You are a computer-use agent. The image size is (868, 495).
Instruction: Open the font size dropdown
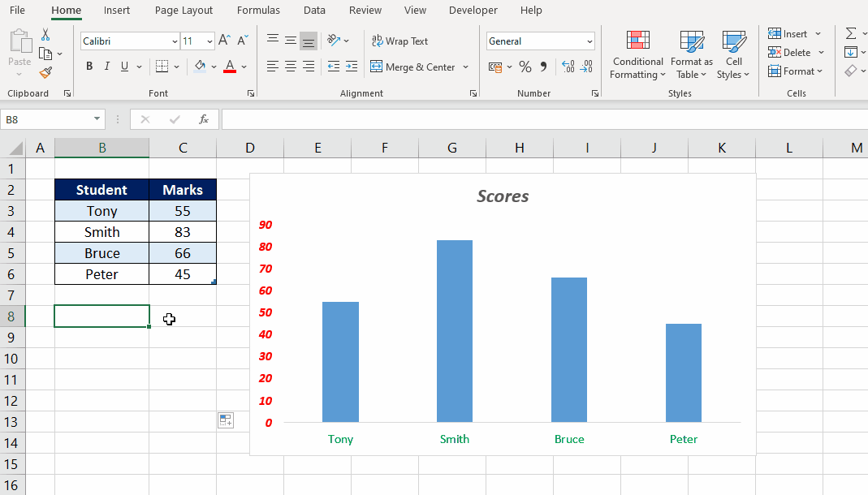pyautogui.click(x=209, y=41)
